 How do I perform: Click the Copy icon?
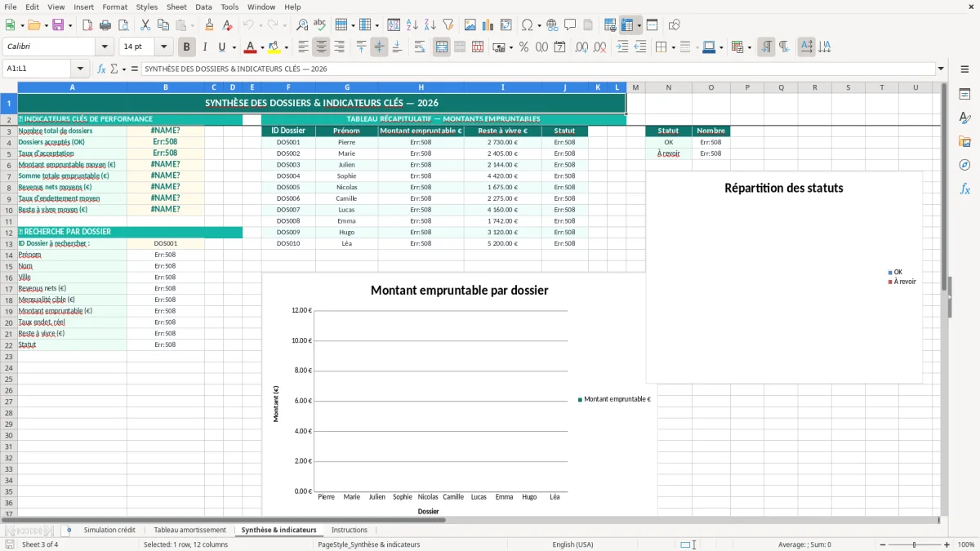click(163, 25)
